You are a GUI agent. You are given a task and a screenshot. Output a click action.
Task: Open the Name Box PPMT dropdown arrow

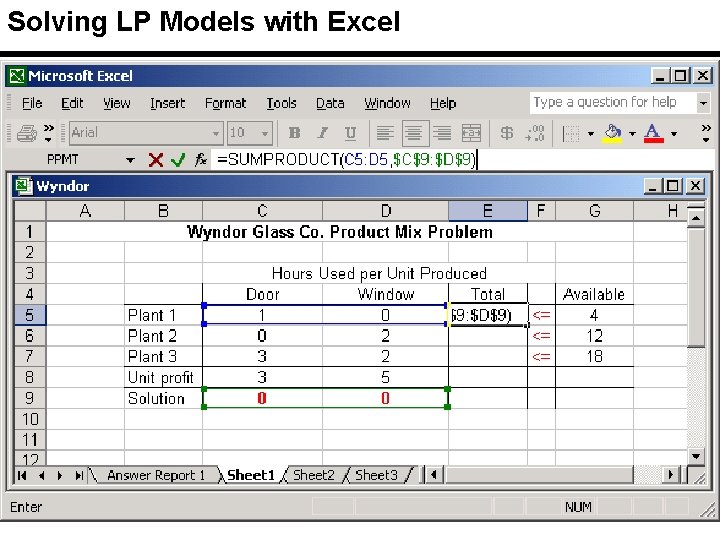pyautogui.click(x=130, y=160)
